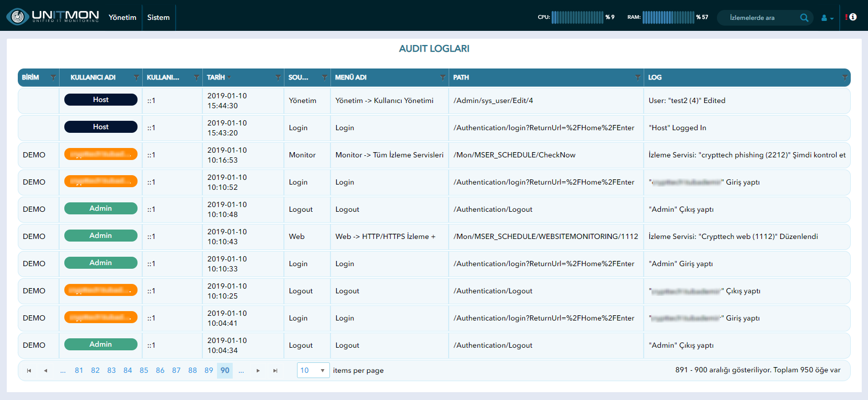Go to previous page arrow
The image size is (868, 400).
(45, 371)
